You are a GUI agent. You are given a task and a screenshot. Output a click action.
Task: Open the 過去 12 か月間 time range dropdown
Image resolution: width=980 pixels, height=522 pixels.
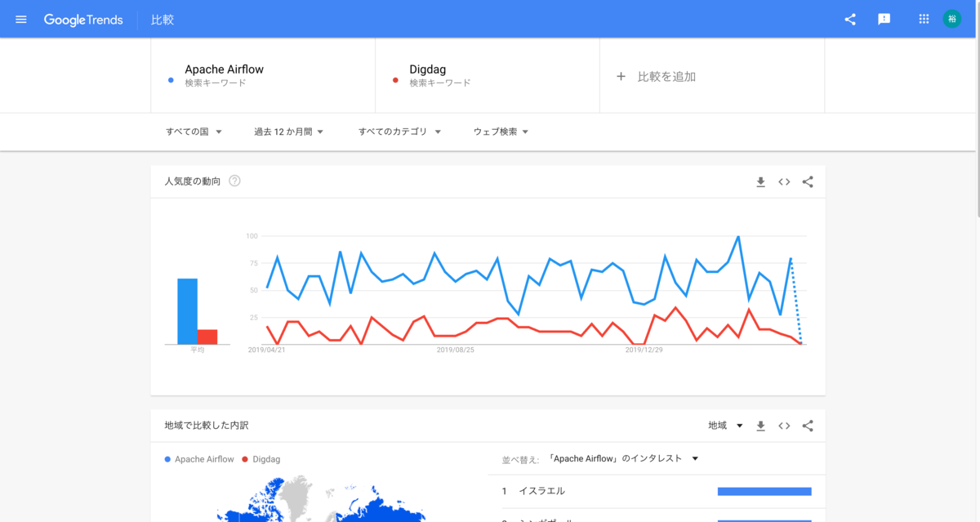click(289, 132)
